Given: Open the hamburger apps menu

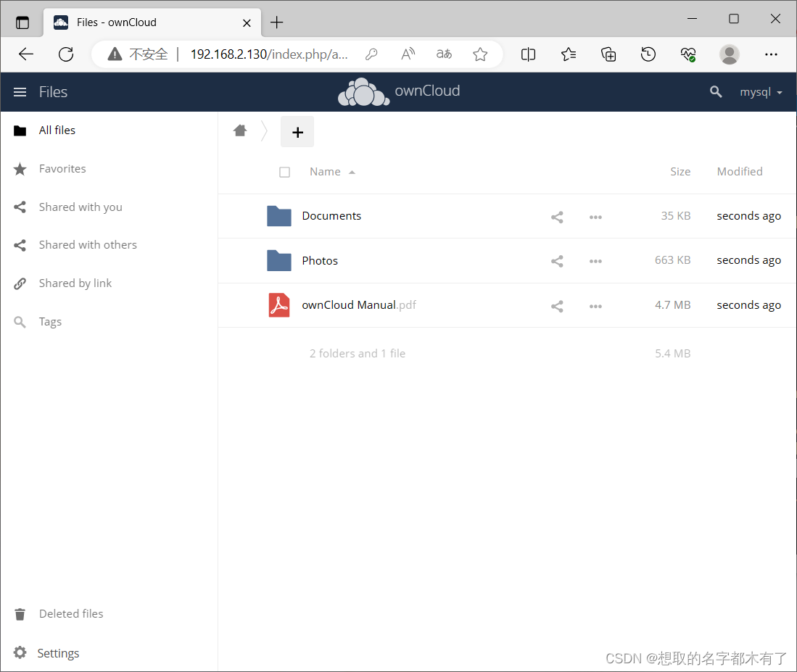Looking at the screenshot, I should [x=20, y=92].
